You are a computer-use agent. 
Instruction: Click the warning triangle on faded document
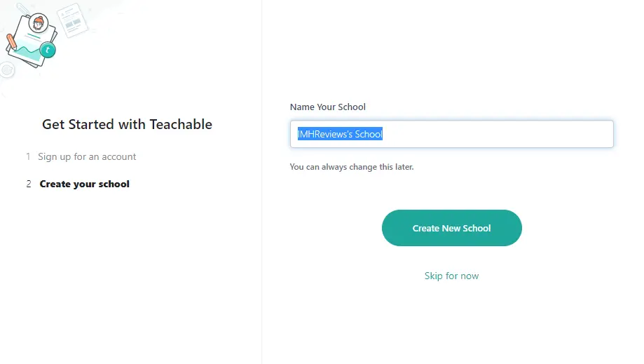coord(64,14)
